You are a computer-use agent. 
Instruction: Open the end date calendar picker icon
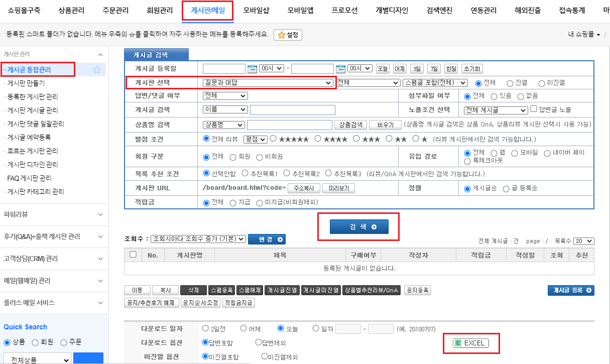pos(340,69)
